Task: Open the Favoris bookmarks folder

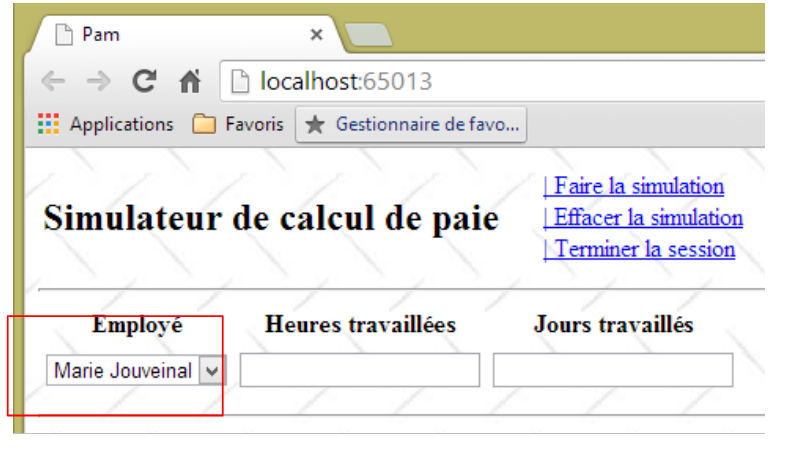Action: [238, 125]
